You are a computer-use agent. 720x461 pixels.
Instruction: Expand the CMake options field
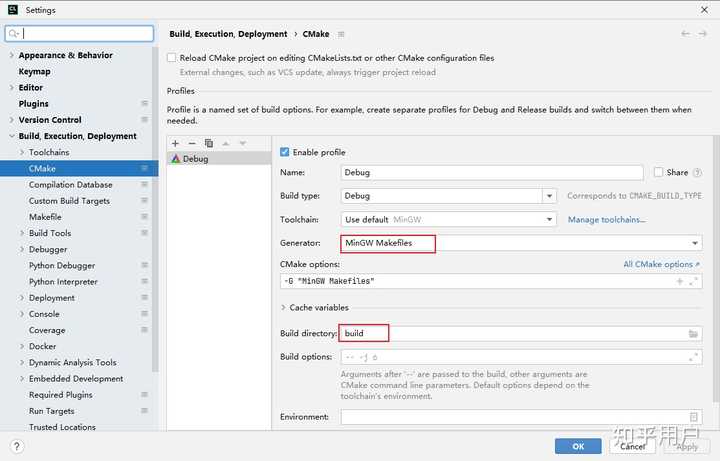[694, 281]
